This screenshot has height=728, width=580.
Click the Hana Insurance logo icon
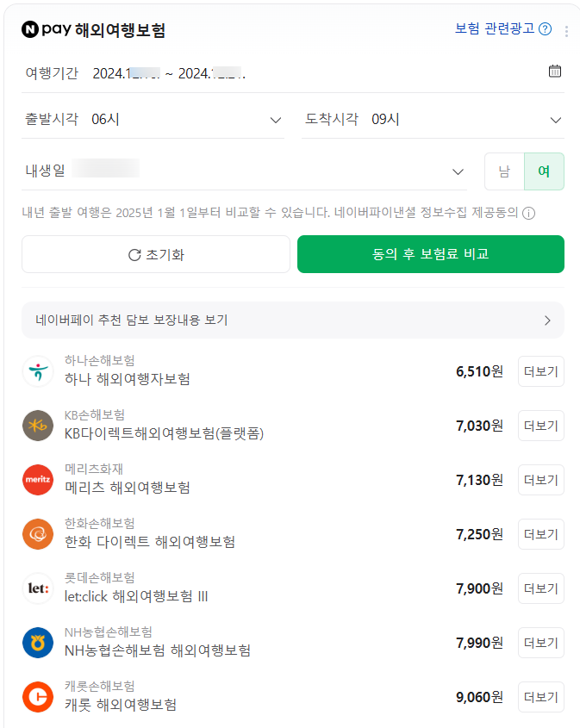pos(38,371)
